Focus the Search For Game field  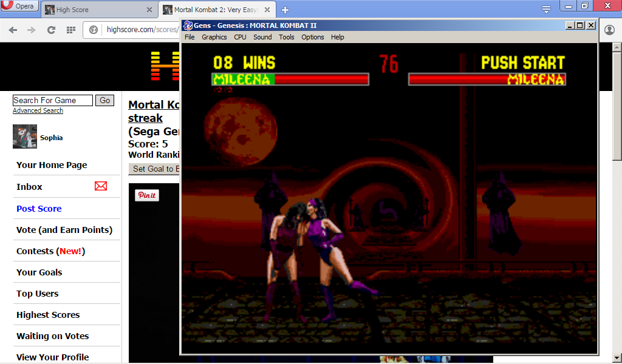click(x=52, y=100)
